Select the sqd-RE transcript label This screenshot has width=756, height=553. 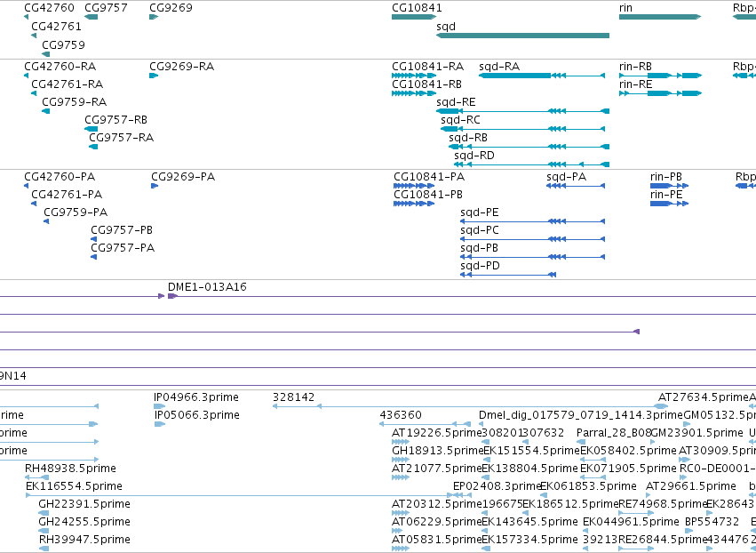point(456,102)
